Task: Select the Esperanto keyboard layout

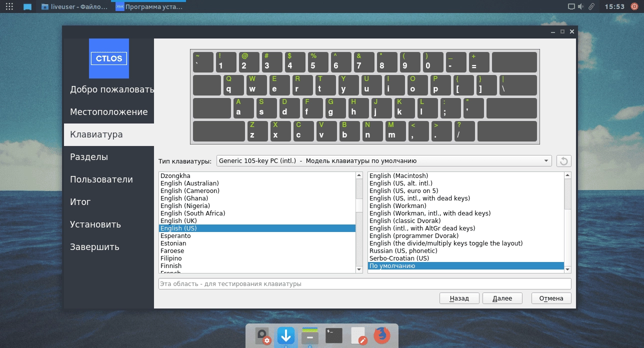Action: (174, 235)
